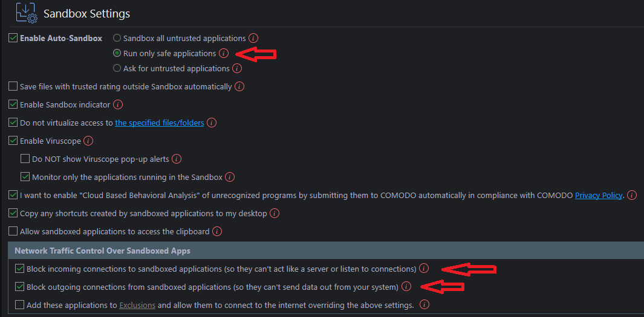The width and height of the screenshot is (644, 317).
Task: Uncheck block outgoing connections from sandboxed applications
Action: coord(20,287)
